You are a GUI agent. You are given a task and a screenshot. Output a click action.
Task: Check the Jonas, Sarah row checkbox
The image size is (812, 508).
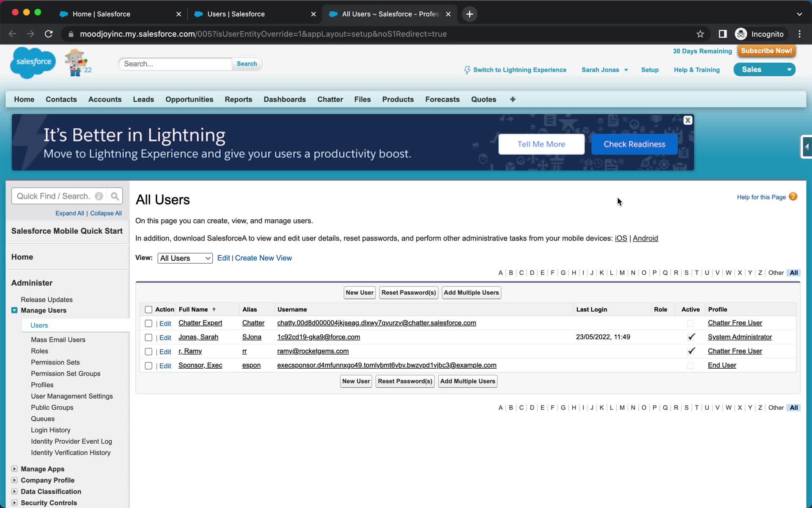(x=148, y=337)
